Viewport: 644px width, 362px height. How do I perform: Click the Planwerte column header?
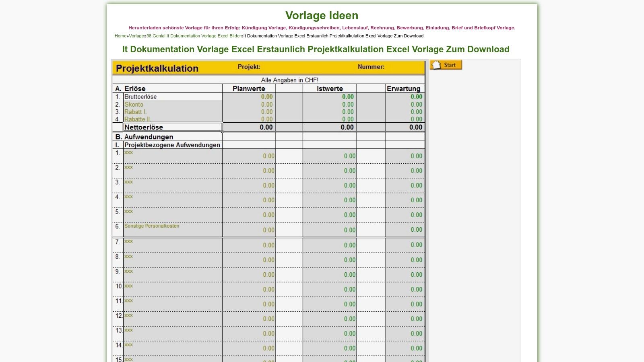click(249, 88)
